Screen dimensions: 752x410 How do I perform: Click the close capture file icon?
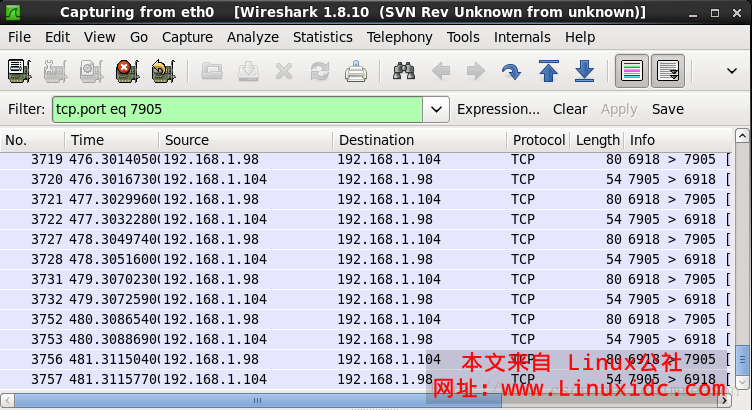(284, 71)
